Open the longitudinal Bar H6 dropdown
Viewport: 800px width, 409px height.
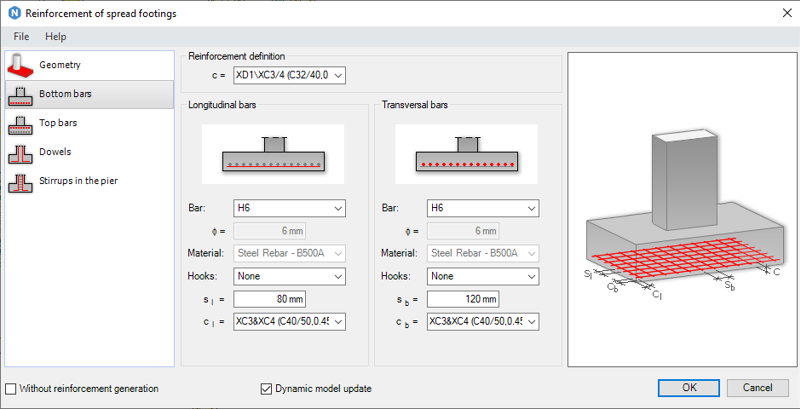[x=289, y=208]
